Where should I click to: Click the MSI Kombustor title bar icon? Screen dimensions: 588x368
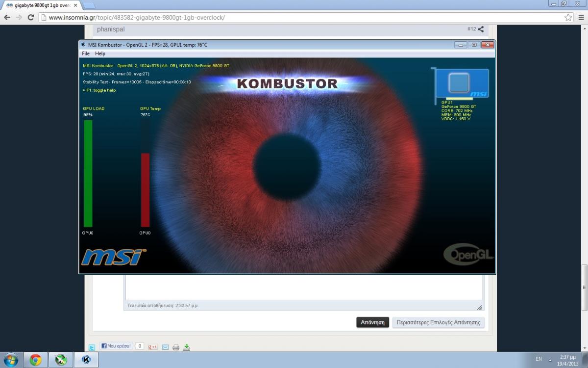point(84,45)
